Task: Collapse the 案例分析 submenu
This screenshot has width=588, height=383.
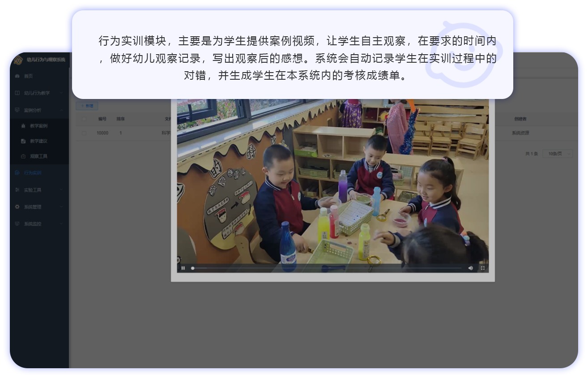Action: tap(61, 110)
